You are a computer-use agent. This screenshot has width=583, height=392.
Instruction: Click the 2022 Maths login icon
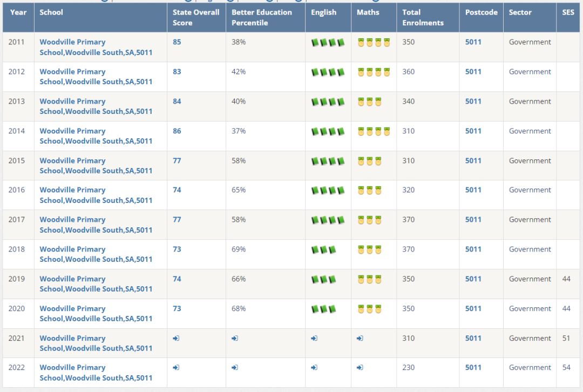[x=360, y=368]
